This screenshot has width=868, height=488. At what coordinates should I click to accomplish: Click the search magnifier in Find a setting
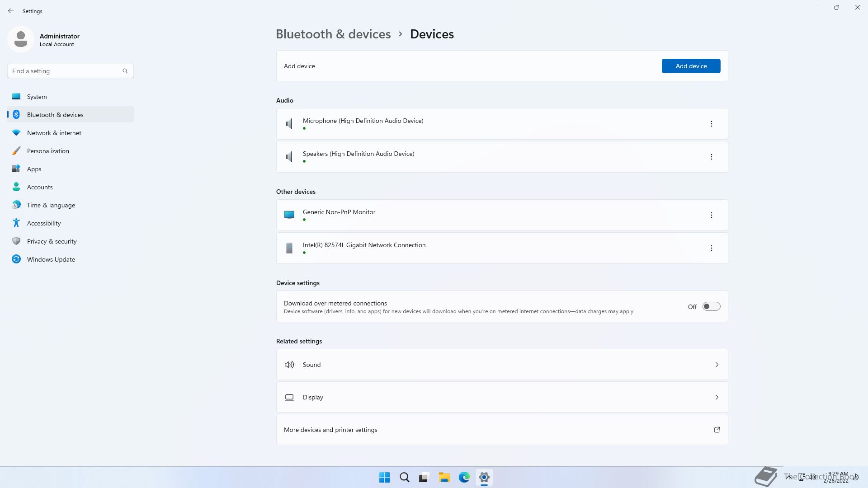coord(125,71)
